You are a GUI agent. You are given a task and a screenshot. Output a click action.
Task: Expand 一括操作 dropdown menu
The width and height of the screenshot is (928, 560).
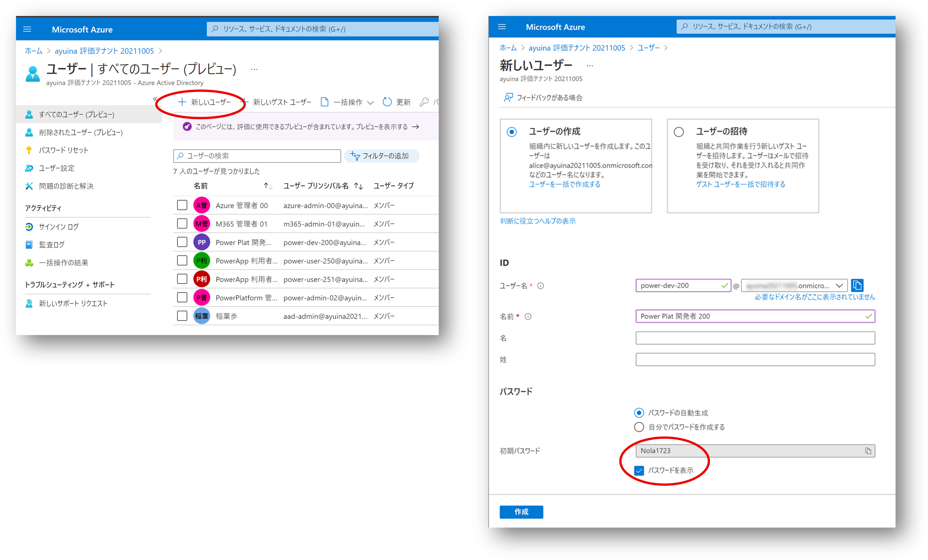pyautogui.click(x=347, y=102)
